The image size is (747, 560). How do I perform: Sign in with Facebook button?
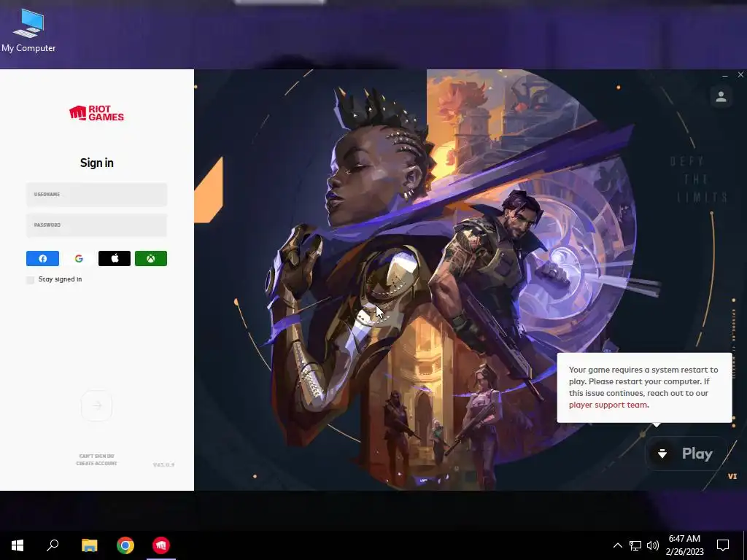click(42, 259)
